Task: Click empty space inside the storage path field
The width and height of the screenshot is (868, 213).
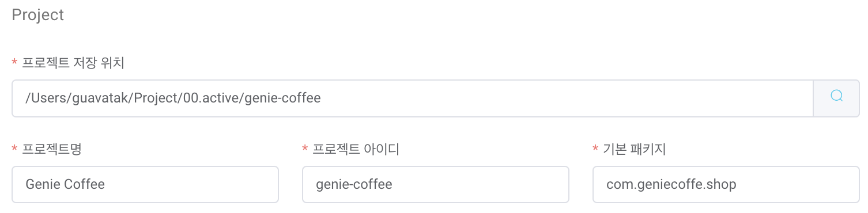Action: pos(565,98)
